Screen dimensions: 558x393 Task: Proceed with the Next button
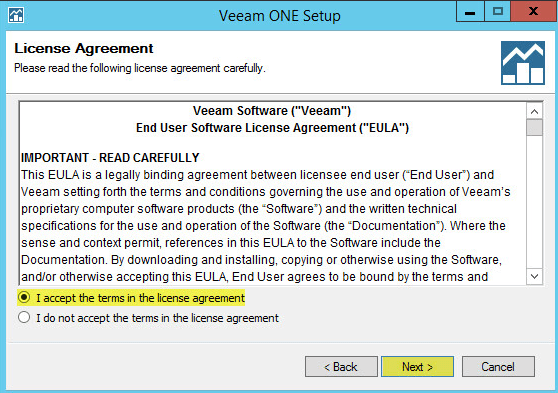[x=417, y=366]
